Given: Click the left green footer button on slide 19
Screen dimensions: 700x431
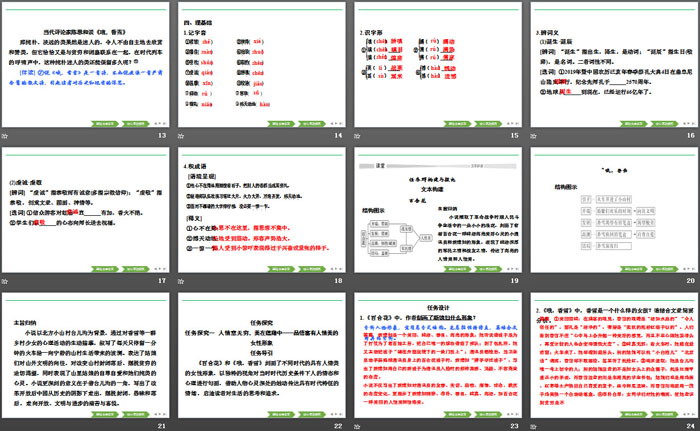Looking at the screenshot, I should click(459, 268).
